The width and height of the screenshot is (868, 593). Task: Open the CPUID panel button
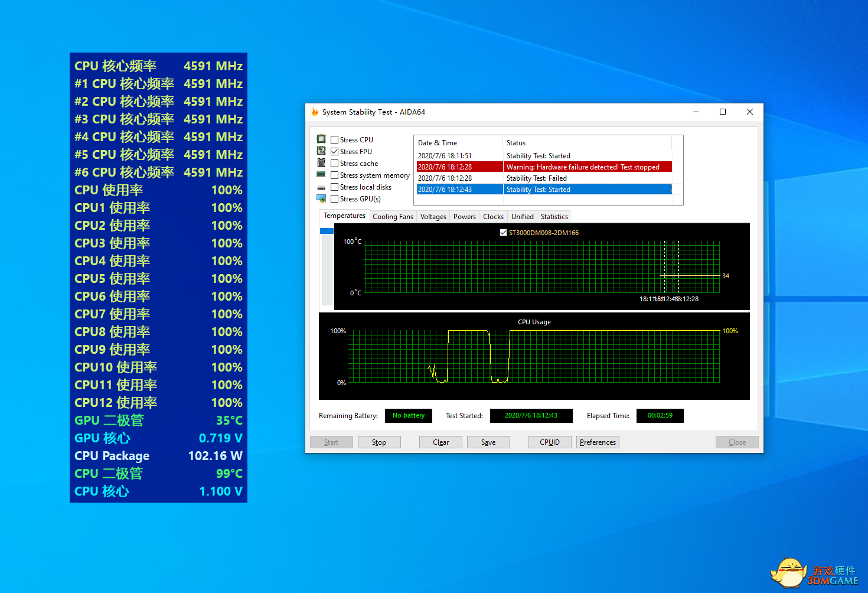coord(550,442)
